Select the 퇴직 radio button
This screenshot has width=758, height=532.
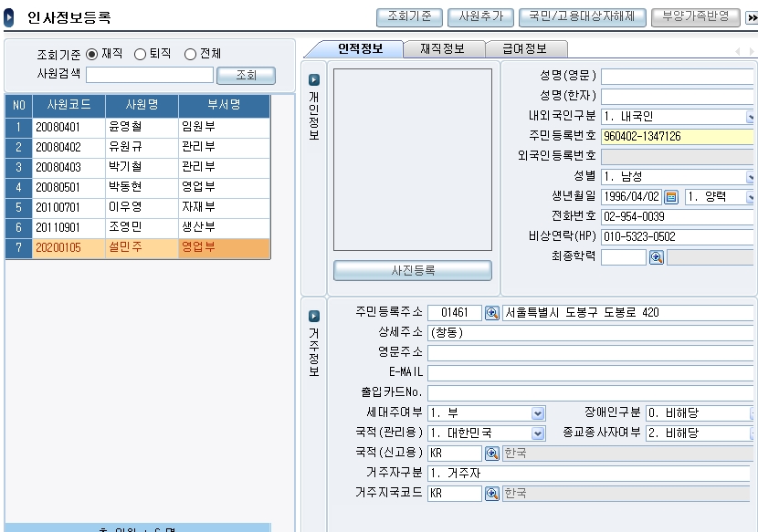tap(141, 55)
